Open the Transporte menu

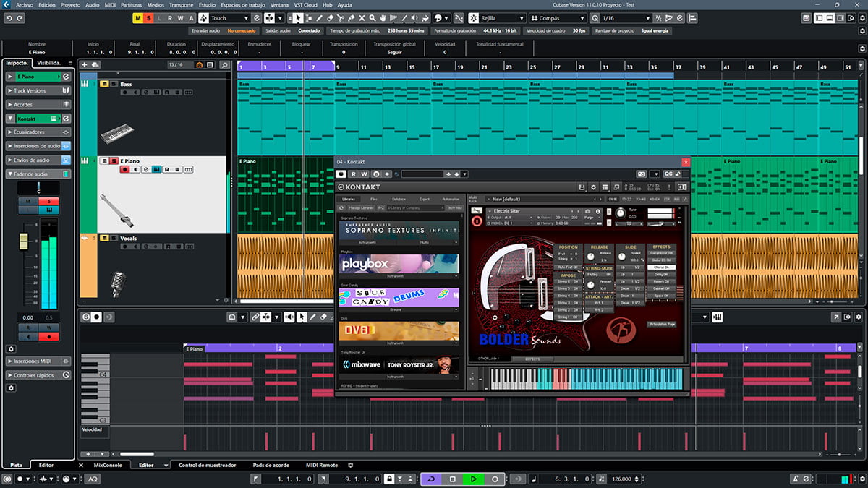pyautogui.click(x=181, y=4)
